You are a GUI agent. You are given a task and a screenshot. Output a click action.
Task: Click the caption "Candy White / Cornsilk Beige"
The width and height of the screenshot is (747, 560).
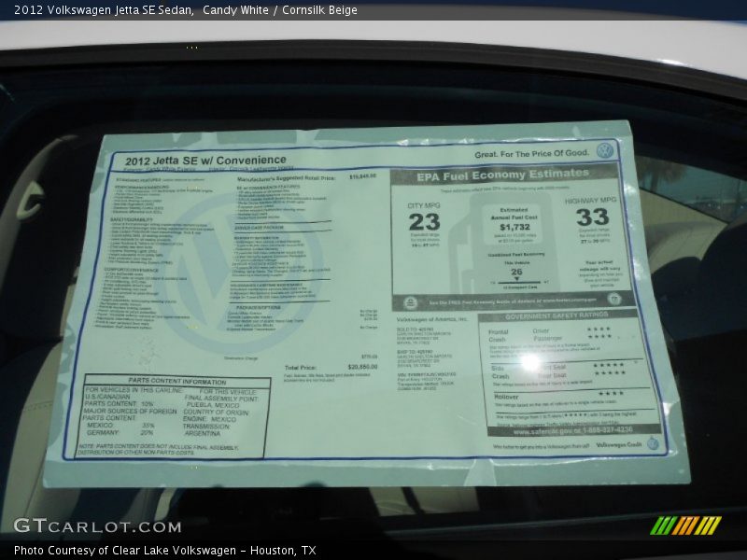pyautogui.click(x=280, y=10)
